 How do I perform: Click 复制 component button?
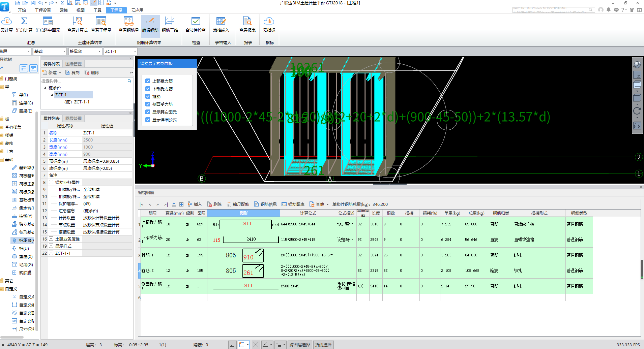72,72
